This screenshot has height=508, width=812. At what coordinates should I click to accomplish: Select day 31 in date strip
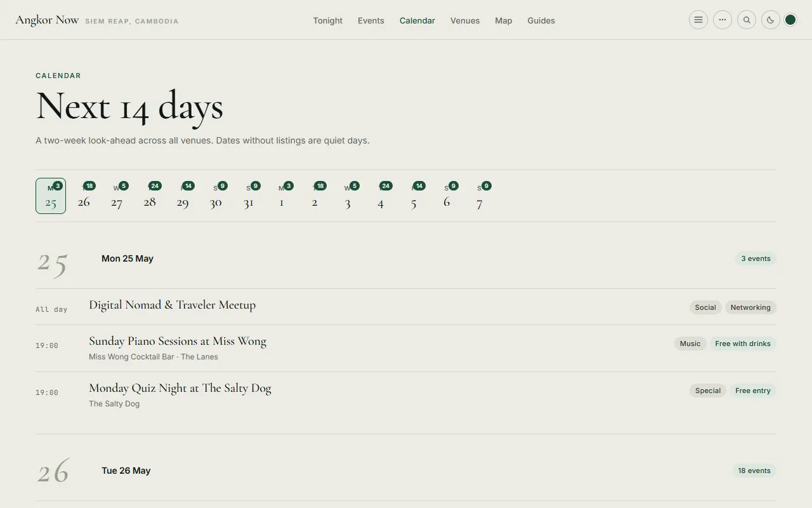pos(249,196)
